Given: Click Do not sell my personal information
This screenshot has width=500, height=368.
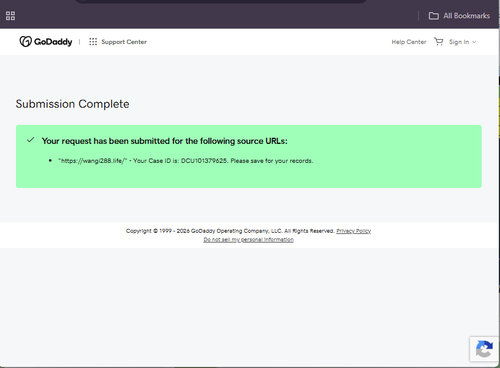Looking at the screenshot, I should [248, 239].
